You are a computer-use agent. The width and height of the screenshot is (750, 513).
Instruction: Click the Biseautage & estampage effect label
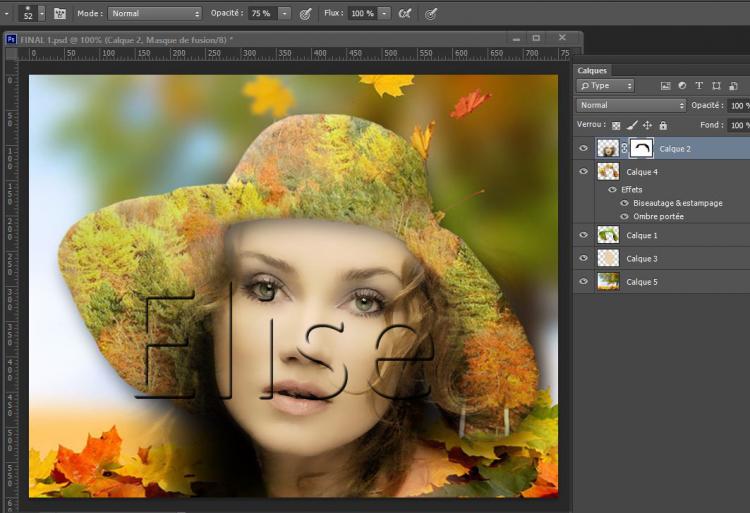click(678, 203)
